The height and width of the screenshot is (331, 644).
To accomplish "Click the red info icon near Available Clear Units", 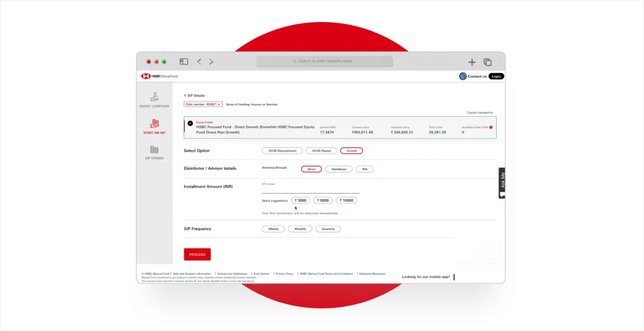I will pyautogui.click(x=491, y=127).
